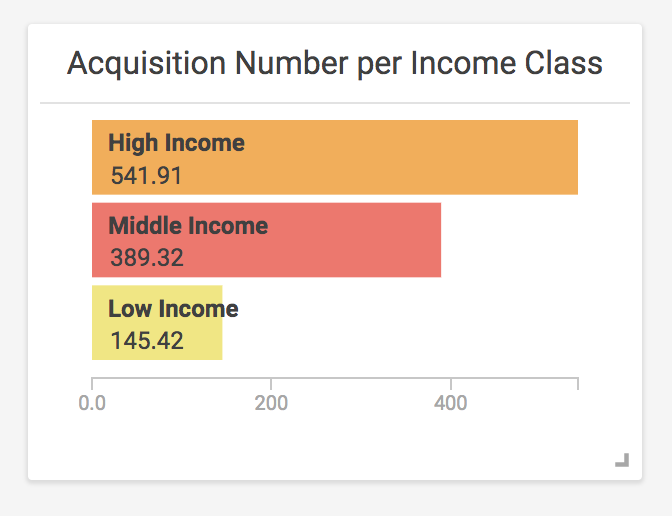Click the horizontal divider under the title
672x516 pixels.
tap(335, 103)
